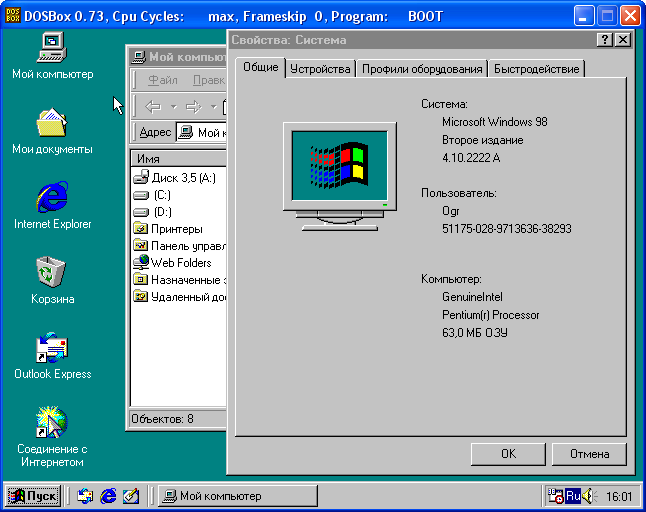Launch Internet Explorer from the quick launch bar
The height and width of the screenshot is (512, 646).
point(108,496)
